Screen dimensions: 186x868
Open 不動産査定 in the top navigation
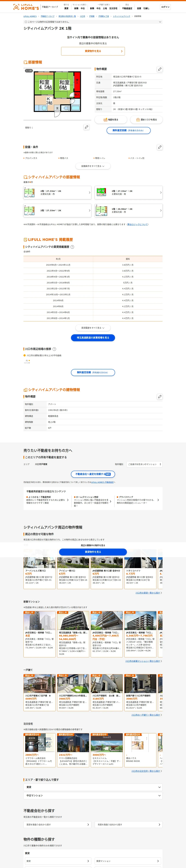[127, 8]
